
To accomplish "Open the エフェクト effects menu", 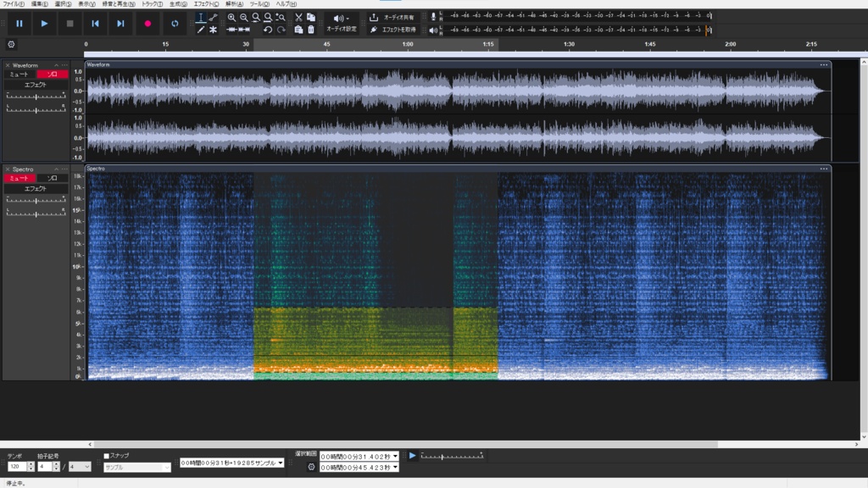I will (x=209, y=4).
